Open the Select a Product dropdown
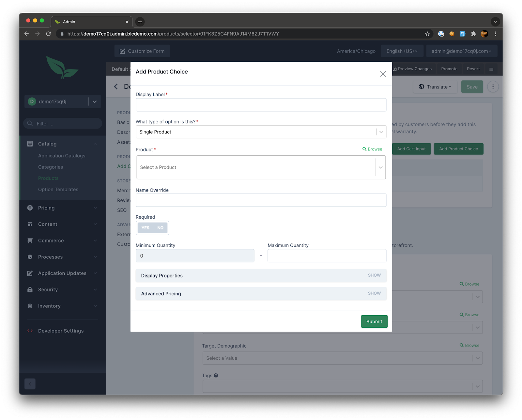The height and width of the screenshot is (420, 522). (261, 167)
